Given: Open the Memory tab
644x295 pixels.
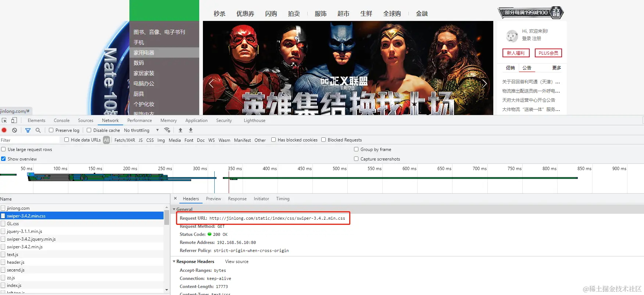Looking at the screenshot, I should pyautogui.click(x=168, y=120).
